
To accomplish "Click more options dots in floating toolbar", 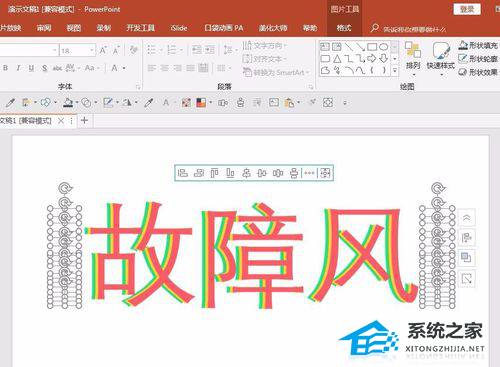I will [x=309, y=173].
